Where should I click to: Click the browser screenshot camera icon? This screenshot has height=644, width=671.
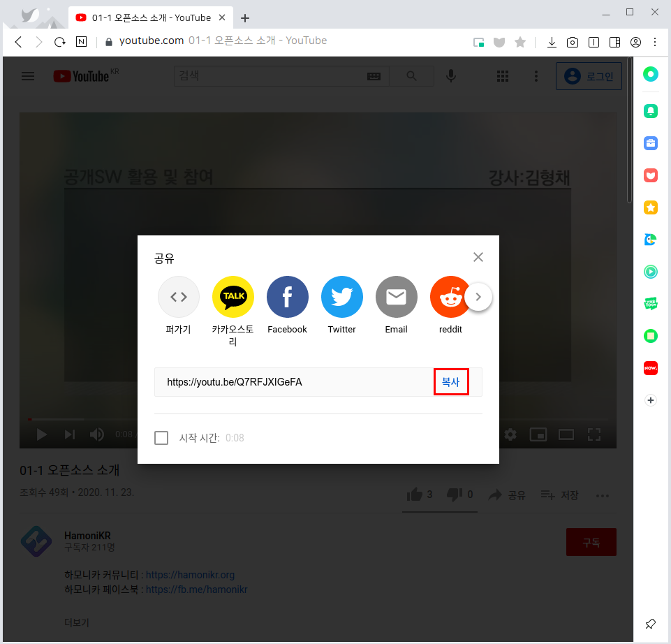(573, 42)
